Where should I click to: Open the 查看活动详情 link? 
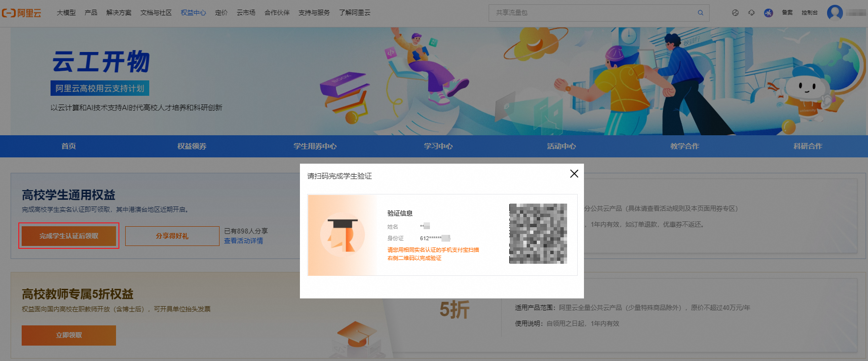[244, 241]
